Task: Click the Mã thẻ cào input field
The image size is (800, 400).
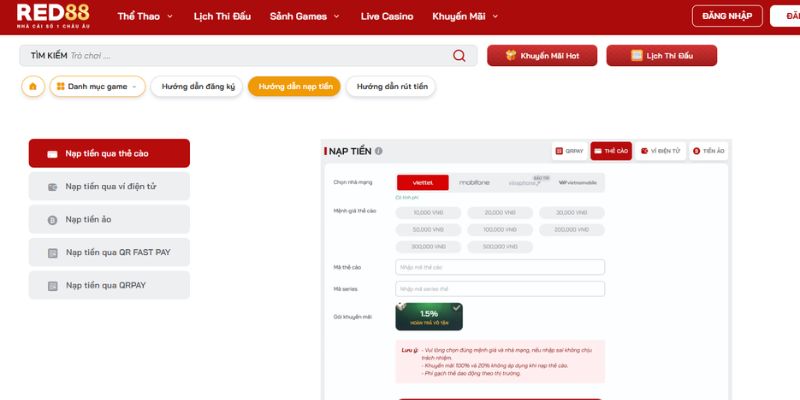Action: pyautogui.click(x=500, y=267)
